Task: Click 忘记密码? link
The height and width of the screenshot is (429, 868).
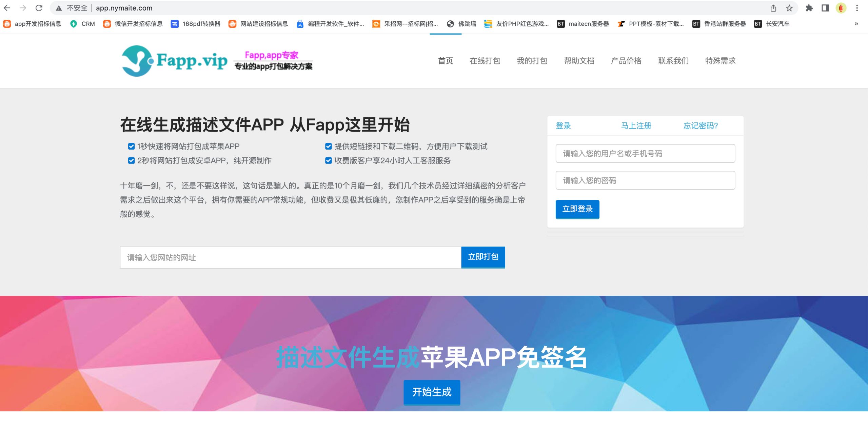Action: (x=701, y=126)
